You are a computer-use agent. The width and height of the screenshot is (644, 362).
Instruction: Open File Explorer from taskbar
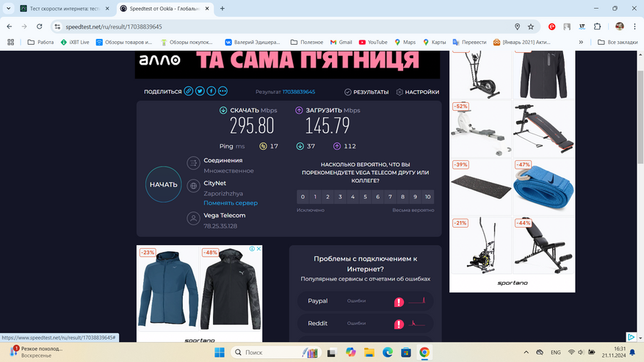(369, 352)
